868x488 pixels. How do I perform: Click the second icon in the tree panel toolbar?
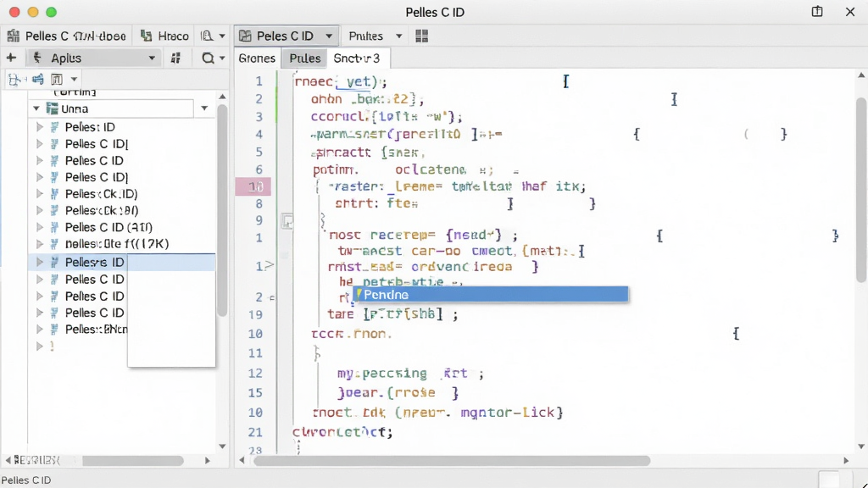[37, 79]
